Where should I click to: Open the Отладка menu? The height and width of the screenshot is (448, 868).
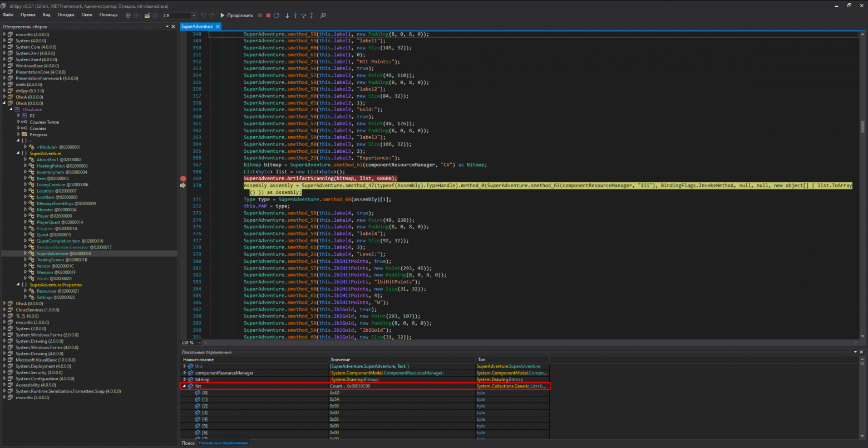[x=66, y=15]
